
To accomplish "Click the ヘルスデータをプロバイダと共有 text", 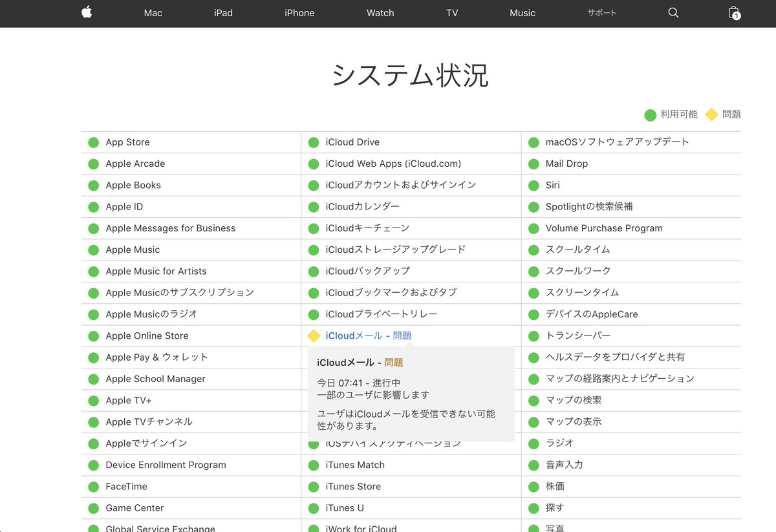I will point(615,357).
